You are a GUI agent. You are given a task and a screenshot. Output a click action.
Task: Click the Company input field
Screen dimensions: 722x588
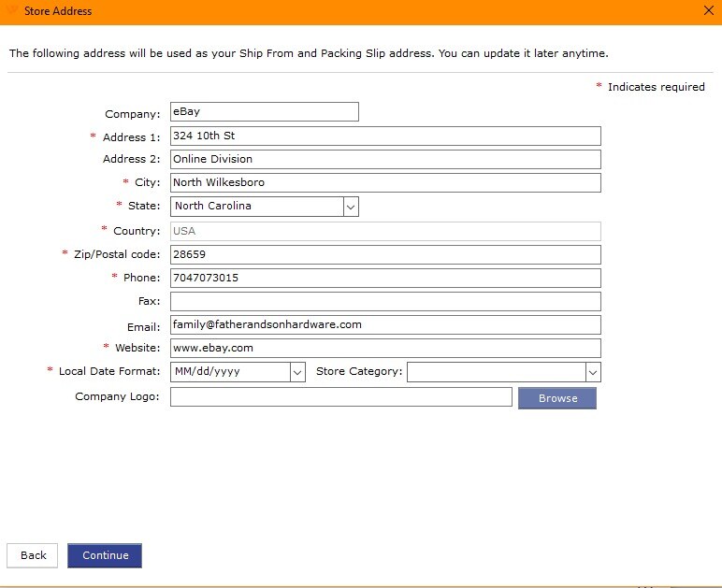tap(265, 112)
